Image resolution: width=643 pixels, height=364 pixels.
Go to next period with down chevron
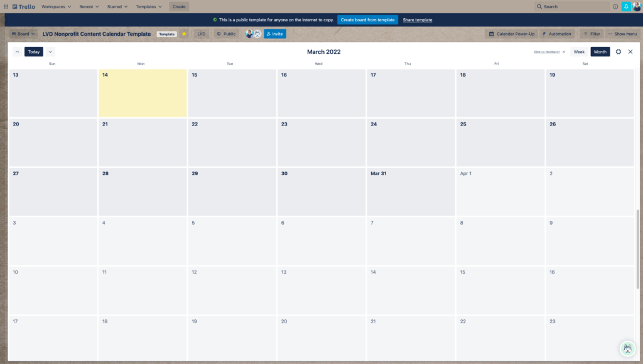pos(50,51)
